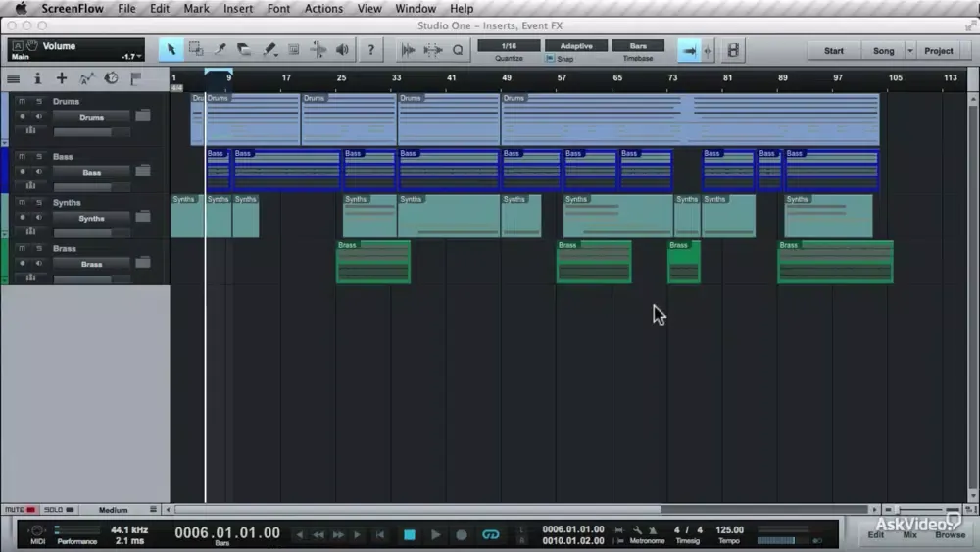Enable the Snap checkbox
Viewport: 980px width, 552px height.
(550, 59)
